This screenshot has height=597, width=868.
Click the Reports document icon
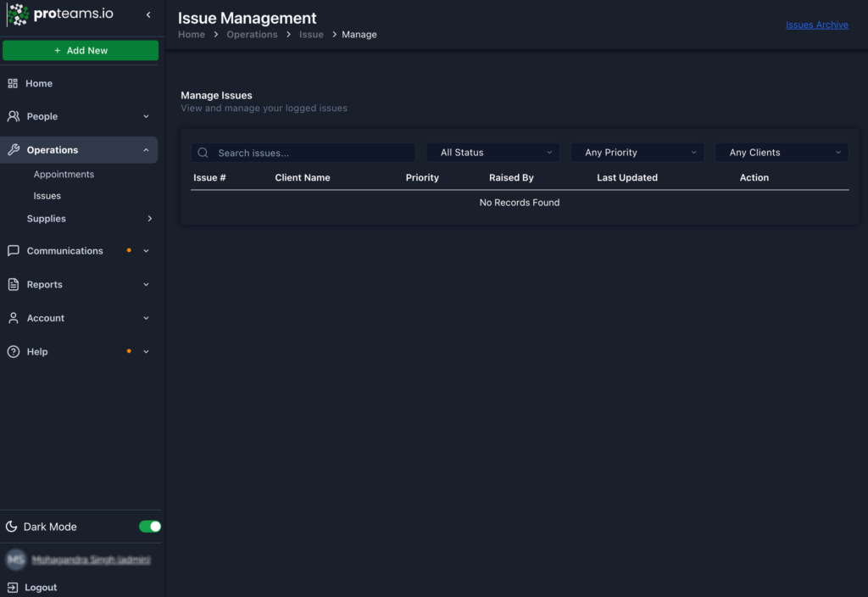coord(12,284)
